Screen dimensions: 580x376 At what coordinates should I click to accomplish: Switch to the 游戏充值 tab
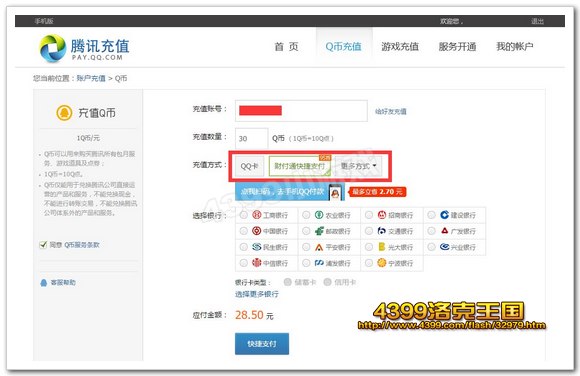pyautogui.click(x=400, y=47)
